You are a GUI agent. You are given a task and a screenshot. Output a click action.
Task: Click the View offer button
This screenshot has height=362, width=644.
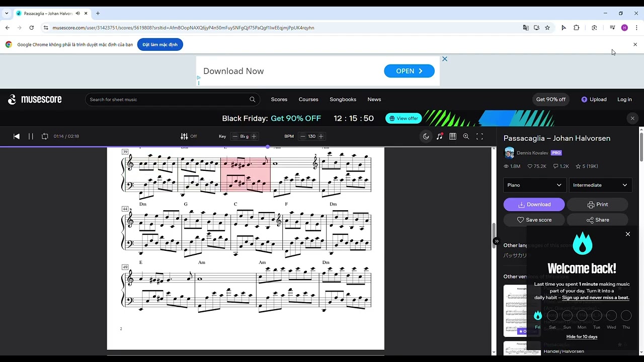point(404,119)
